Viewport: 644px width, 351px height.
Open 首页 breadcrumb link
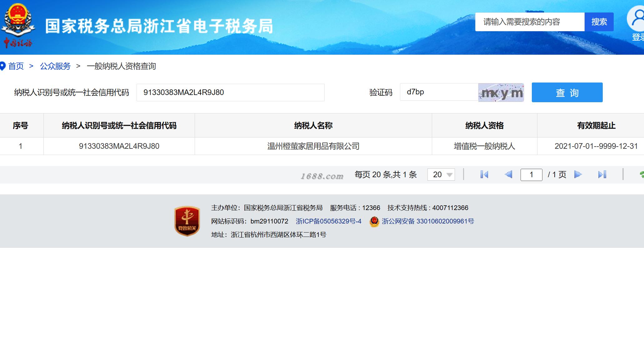tap(16, 66)
